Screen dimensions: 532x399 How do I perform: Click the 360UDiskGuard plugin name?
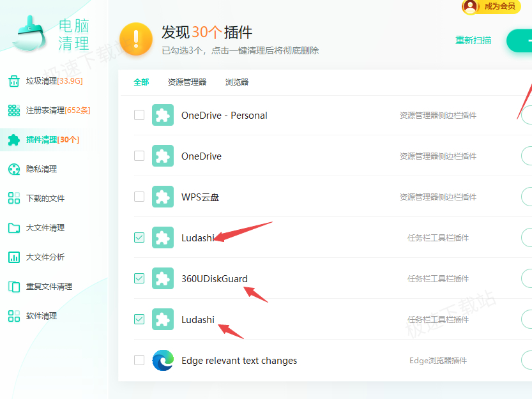(x=215, y=279)
